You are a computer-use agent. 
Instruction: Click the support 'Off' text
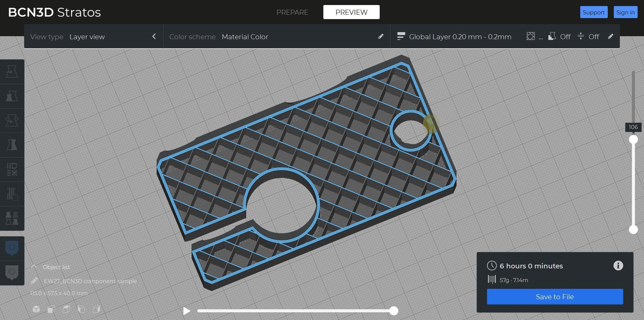pos(565,37)
